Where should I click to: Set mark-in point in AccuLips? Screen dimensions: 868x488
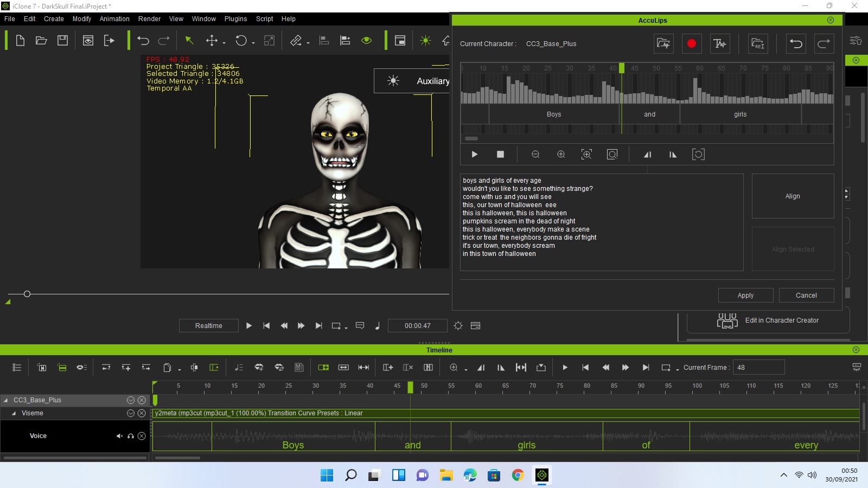(647, 155)
